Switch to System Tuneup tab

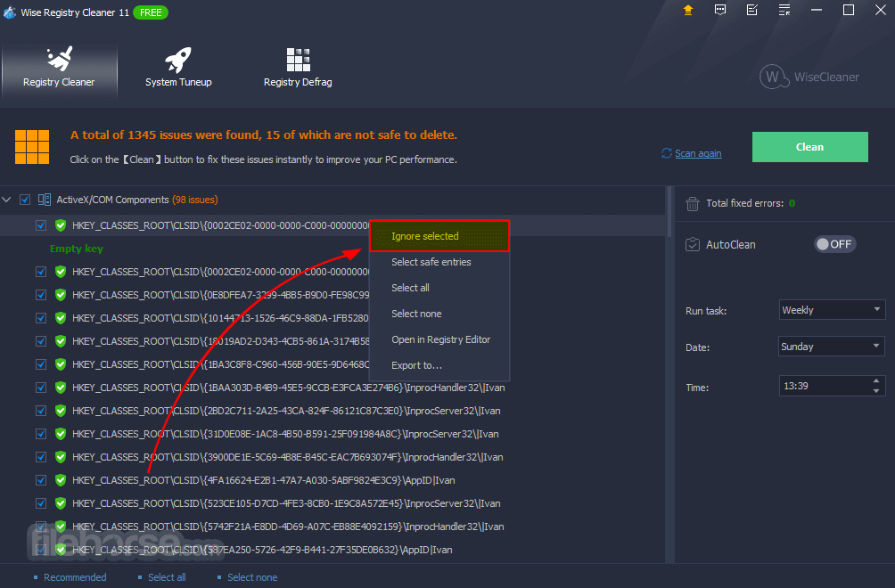(x=178, y=69)
